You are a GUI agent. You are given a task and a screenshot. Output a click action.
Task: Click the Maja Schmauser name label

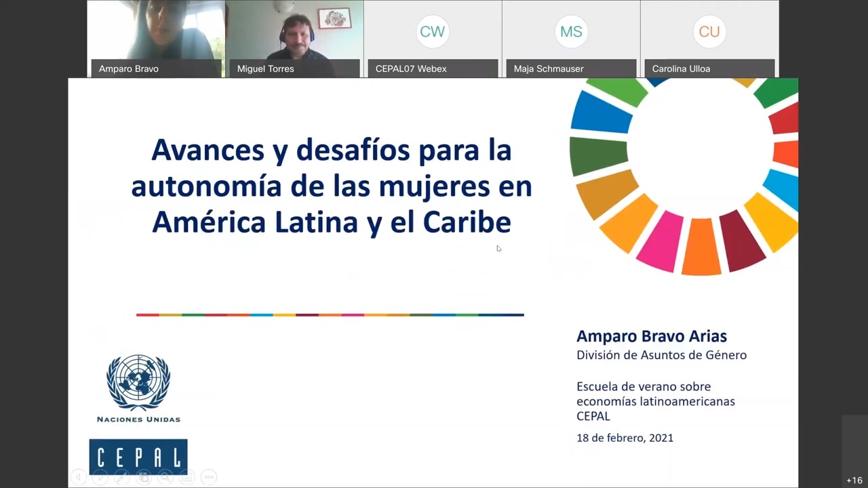pyautogui.click(x=549, y=68)
